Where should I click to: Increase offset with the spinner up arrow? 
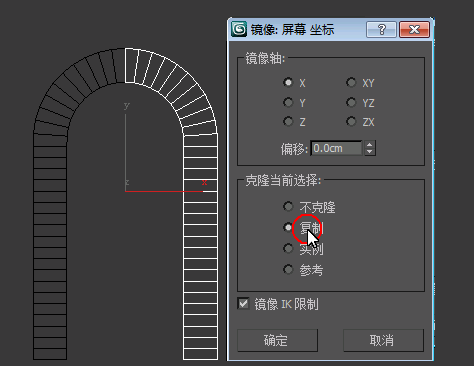coord(370,145)
